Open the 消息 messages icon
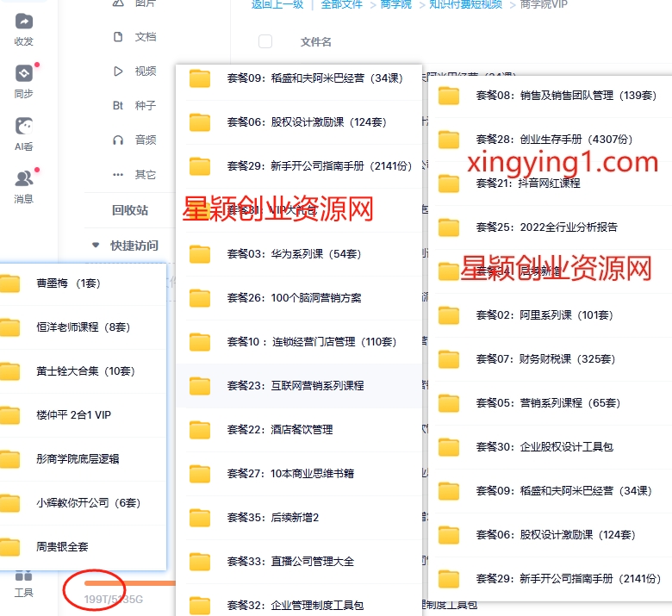The height and width of the screenshot is (616, 672). point(23,178)
